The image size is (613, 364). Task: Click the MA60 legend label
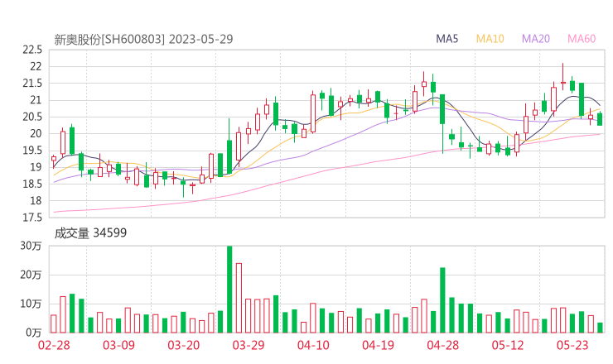pos(582,39)
